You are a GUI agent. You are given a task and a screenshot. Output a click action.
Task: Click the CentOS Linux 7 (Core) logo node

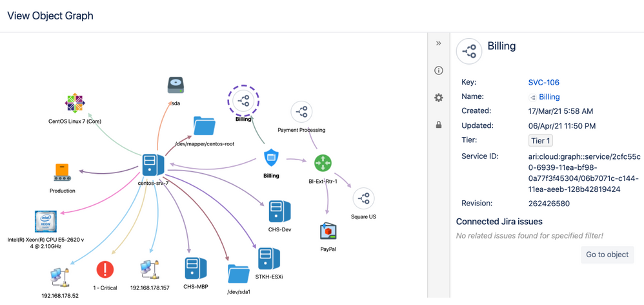click(x=75, y=102)
